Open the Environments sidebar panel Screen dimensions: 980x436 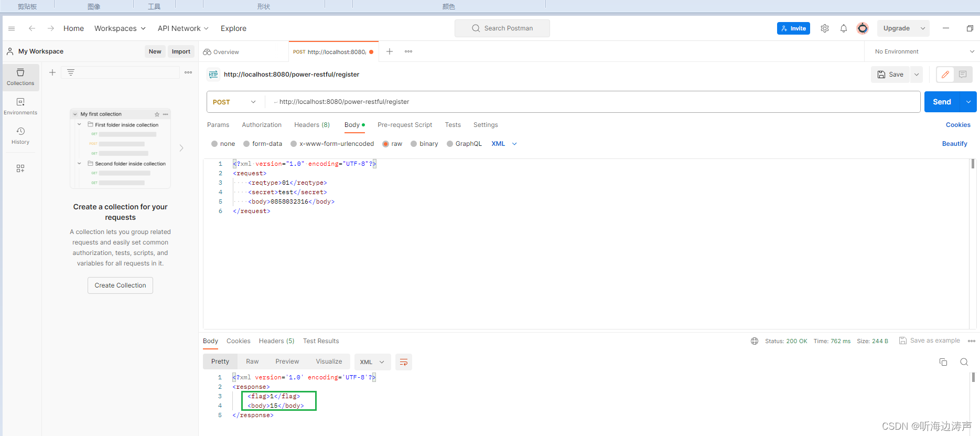[x=20, y=107]
